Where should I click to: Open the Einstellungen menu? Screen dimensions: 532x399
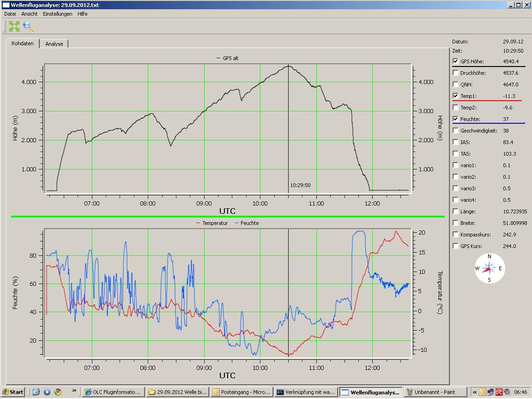[57, 14]
